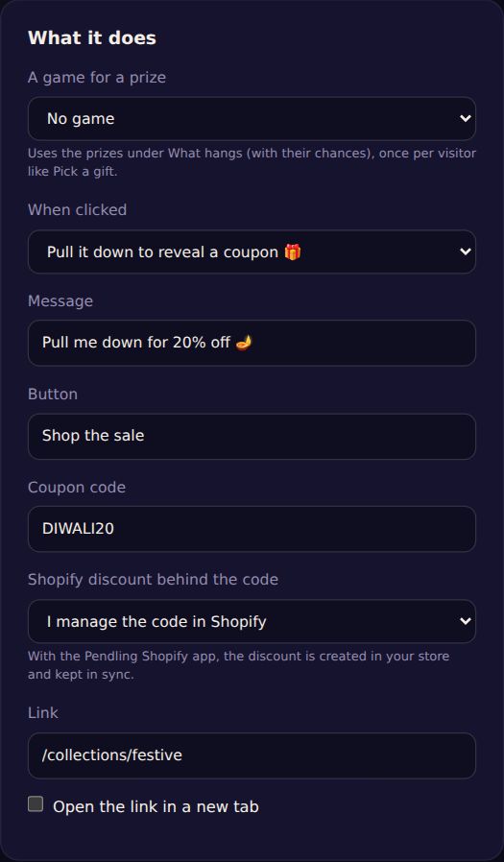Viewport: 504px width, 862px height.
Task: Click 'Shopify discount behind the code' label
Action: [153, 580]
